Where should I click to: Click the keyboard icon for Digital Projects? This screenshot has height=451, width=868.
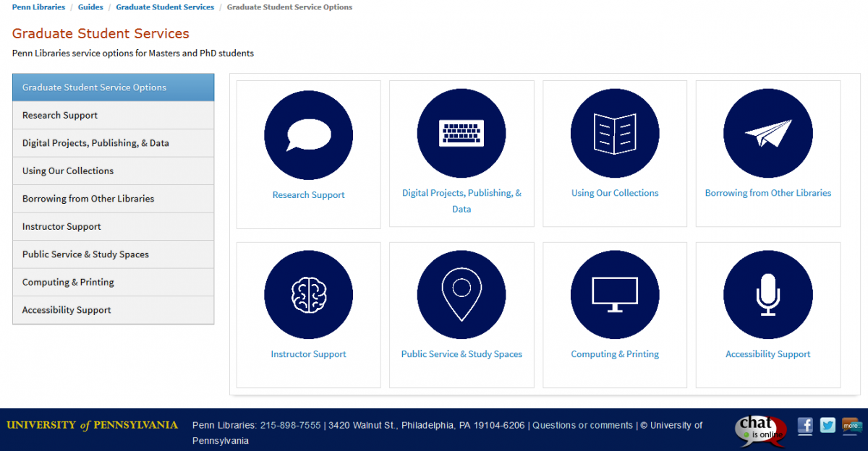[461, 133]
